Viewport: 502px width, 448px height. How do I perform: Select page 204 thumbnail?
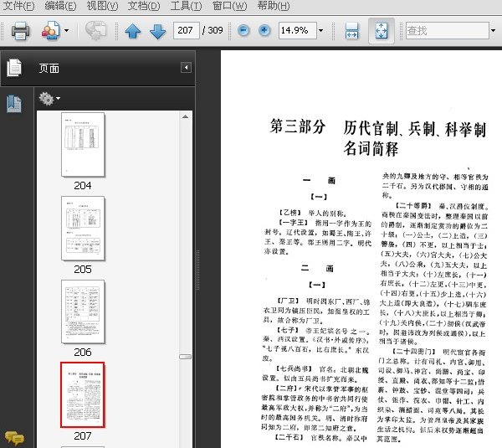(83, 144)
